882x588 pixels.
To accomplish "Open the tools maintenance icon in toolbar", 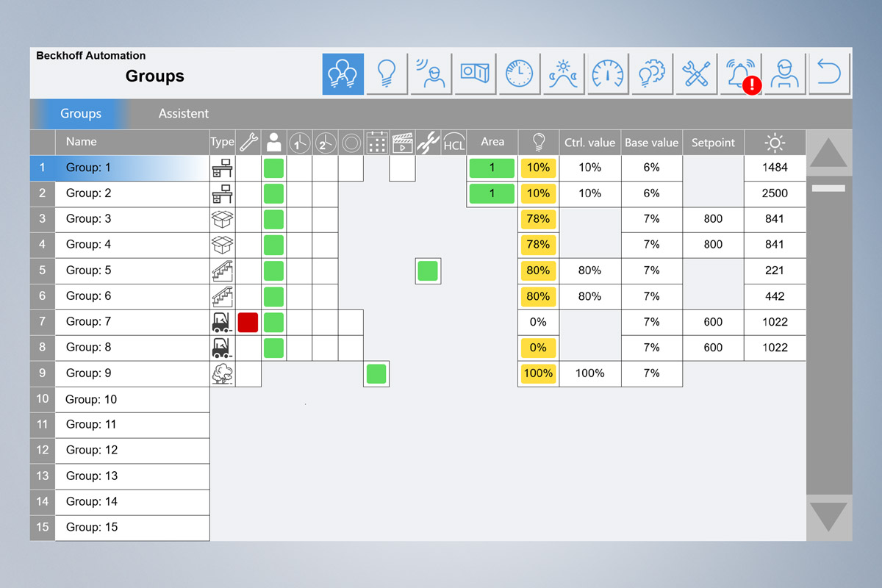I will [x=696, y=73].
